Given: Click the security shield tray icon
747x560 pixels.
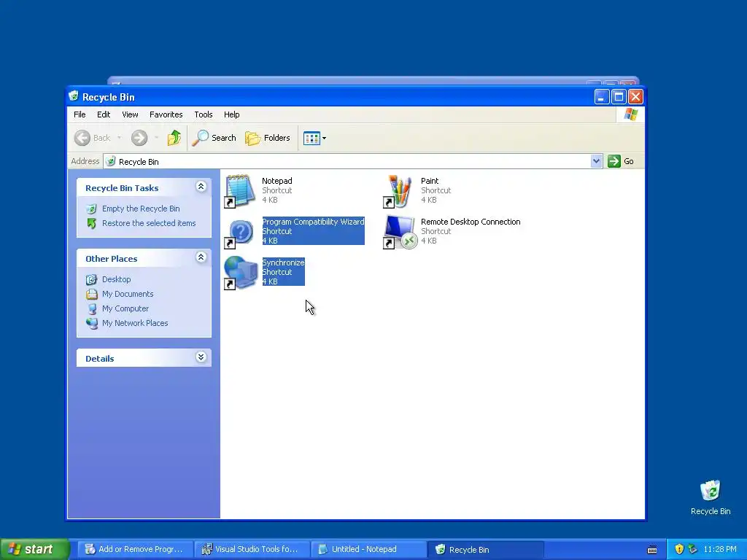Looking at the screenshot, I should pyautogui.click(x=679, y=550).
